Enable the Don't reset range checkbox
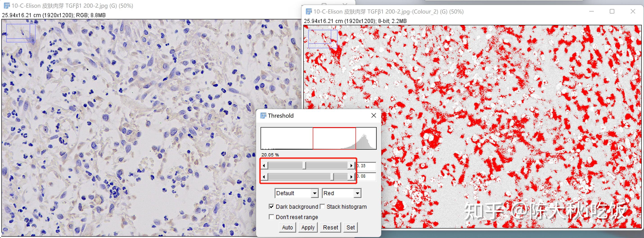Image resolution: width=644 pixels, height=238 pixels. [271, 217]
